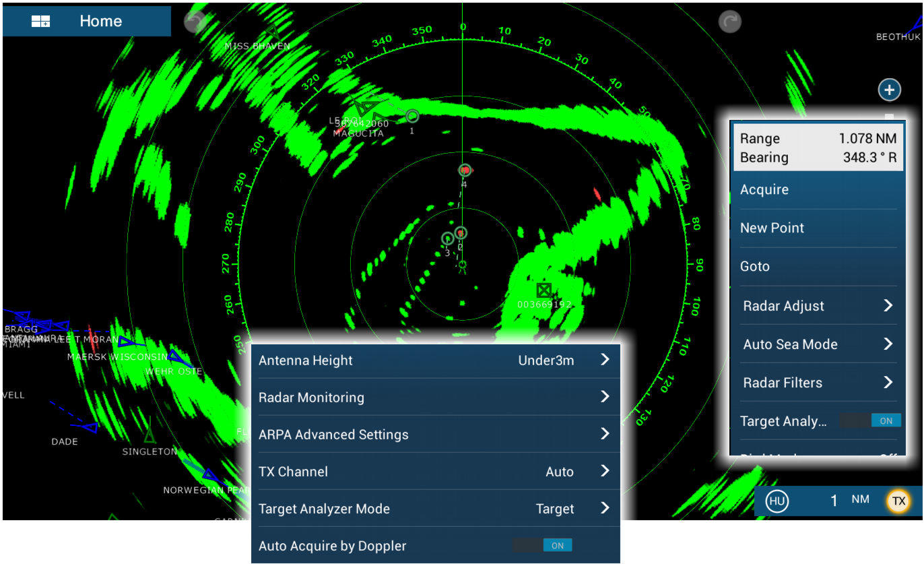The height and width of the screenshot is (564, 924).
Task: Open Antenna Height options chevron
Action: click(605, 360)
